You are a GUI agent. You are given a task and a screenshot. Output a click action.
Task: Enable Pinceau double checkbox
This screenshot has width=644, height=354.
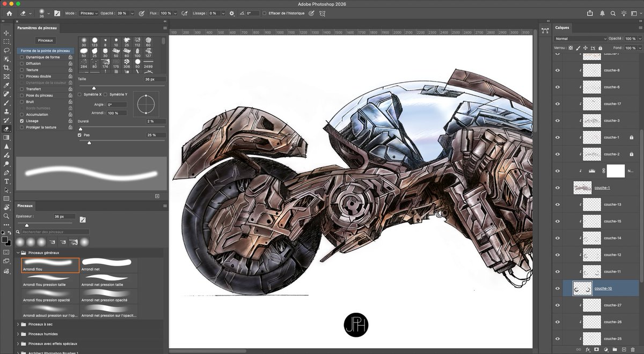click(21, 76)
